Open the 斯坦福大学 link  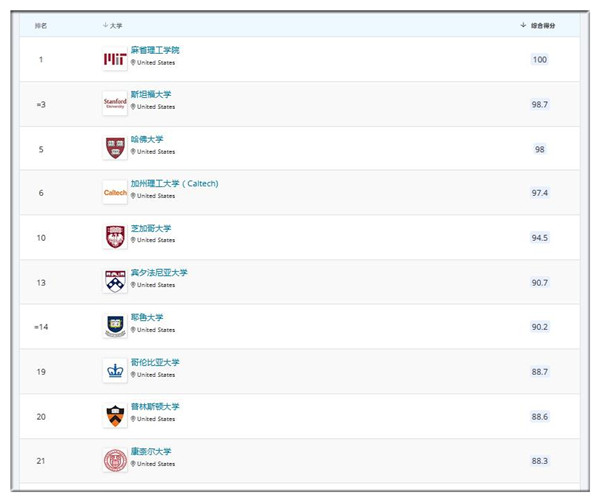(151, 94)
